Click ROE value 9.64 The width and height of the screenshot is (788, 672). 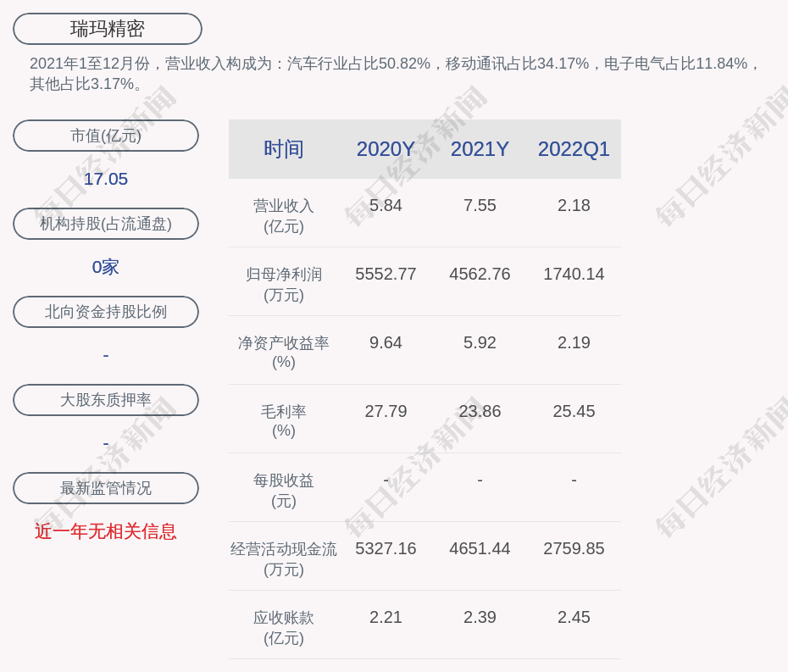point(386,343)
